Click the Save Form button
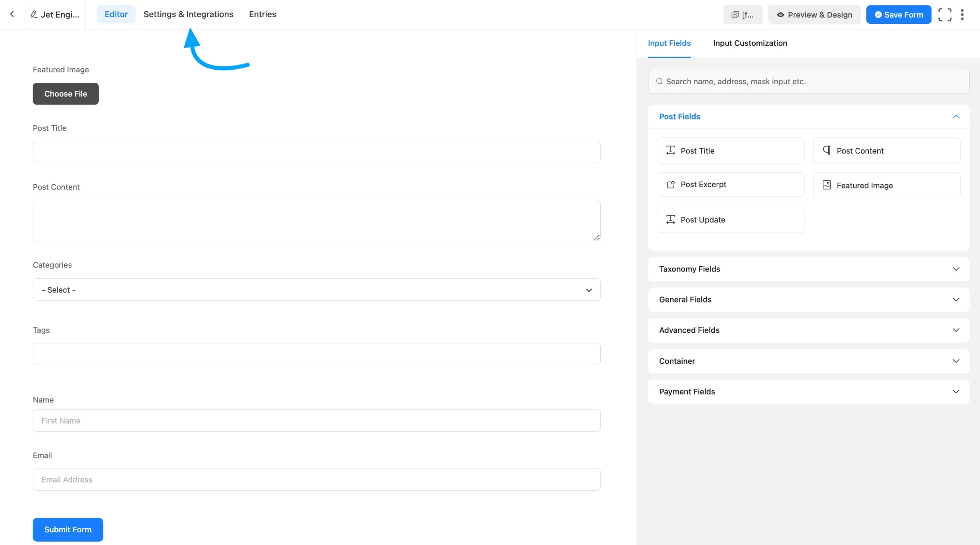The width and height of the screenshot is (980, 545). 898,15
